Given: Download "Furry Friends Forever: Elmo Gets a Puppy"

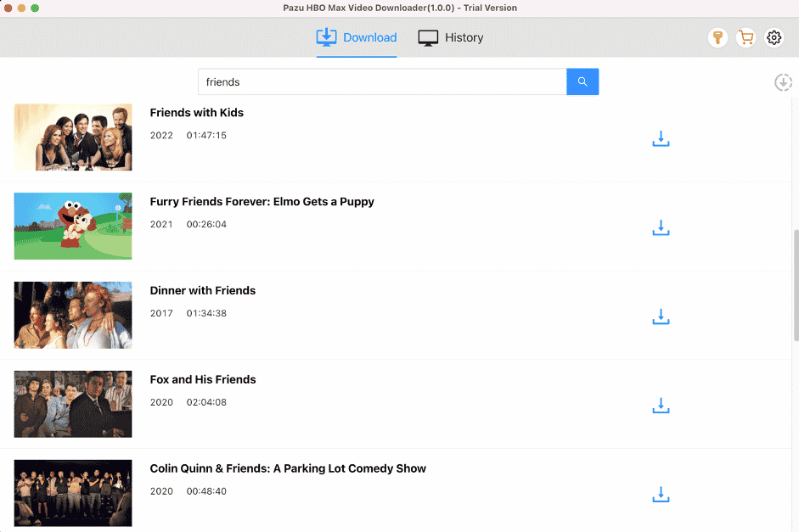Looking at the screenshot, I should coord(661,227).
